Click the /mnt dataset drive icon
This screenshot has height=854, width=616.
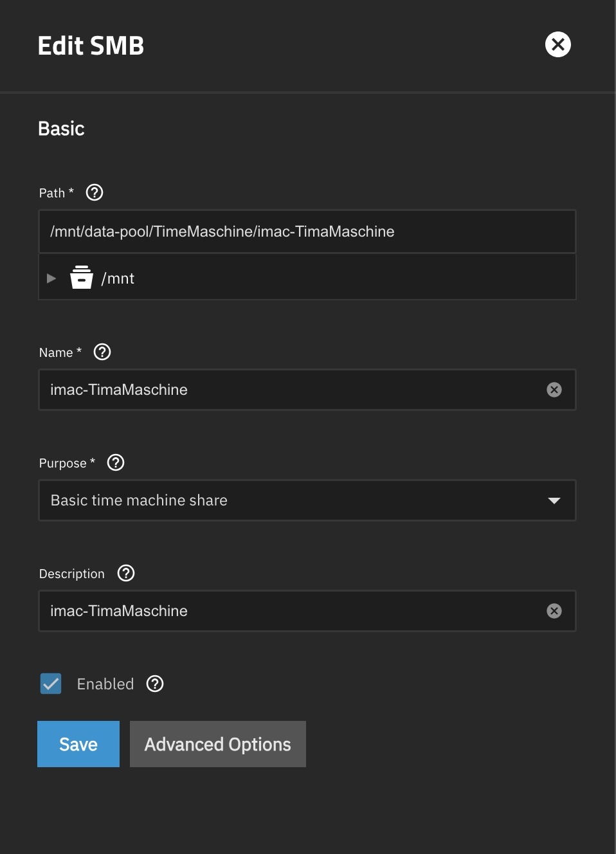click(x=82, y=278)
